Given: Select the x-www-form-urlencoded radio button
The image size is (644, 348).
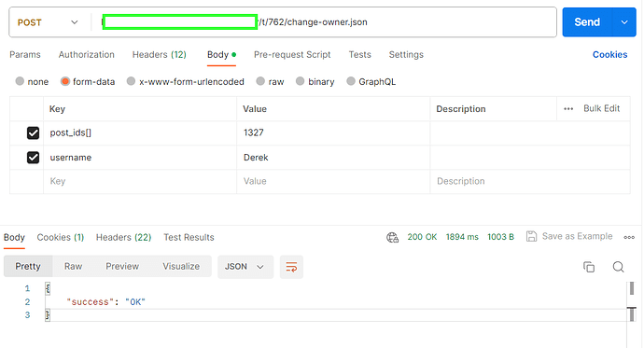Looking at the screenshot, I should (x=131, y=81).
